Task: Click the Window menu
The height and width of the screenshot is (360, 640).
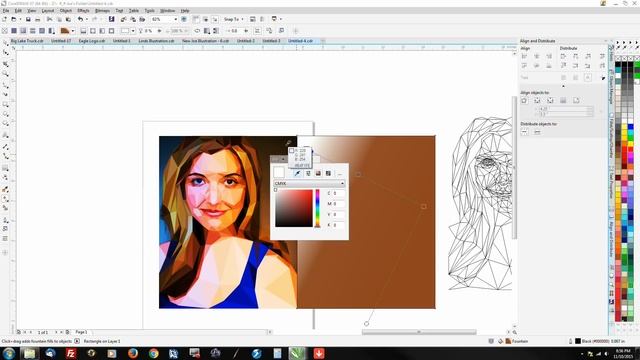Action: 167,11
